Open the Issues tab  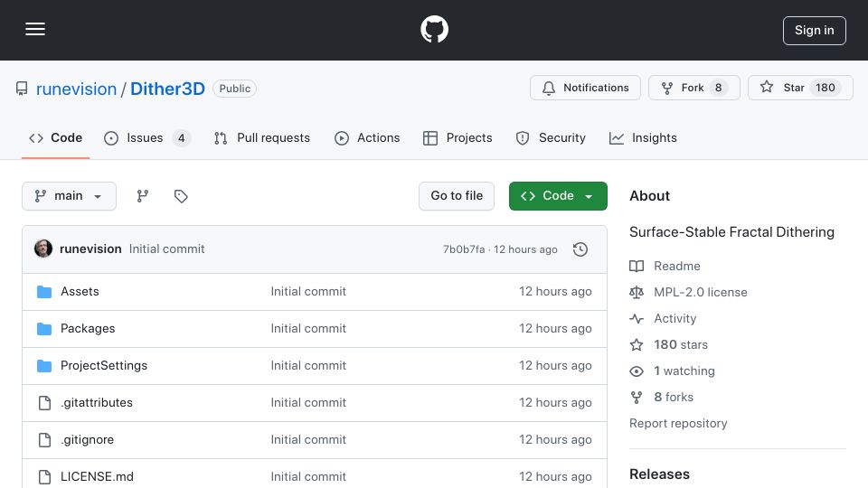tap(146, 138)
